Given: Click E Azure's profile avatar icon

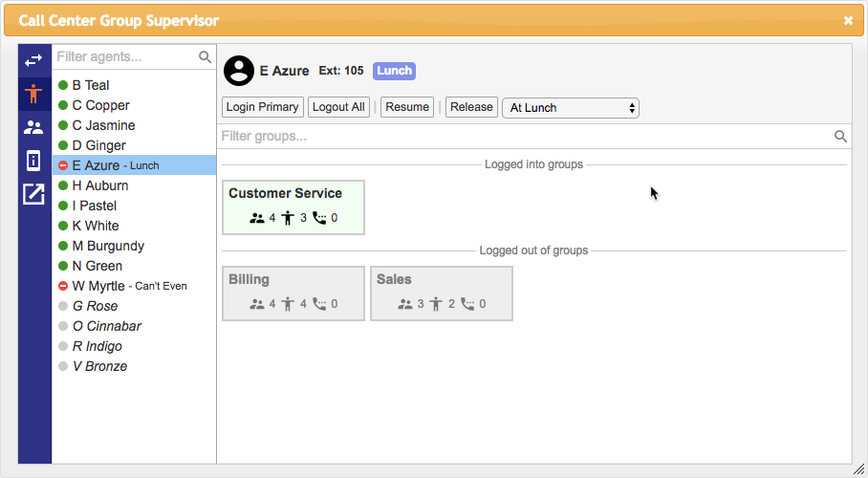Looking at the screenshot, I should tap(239, 71).
